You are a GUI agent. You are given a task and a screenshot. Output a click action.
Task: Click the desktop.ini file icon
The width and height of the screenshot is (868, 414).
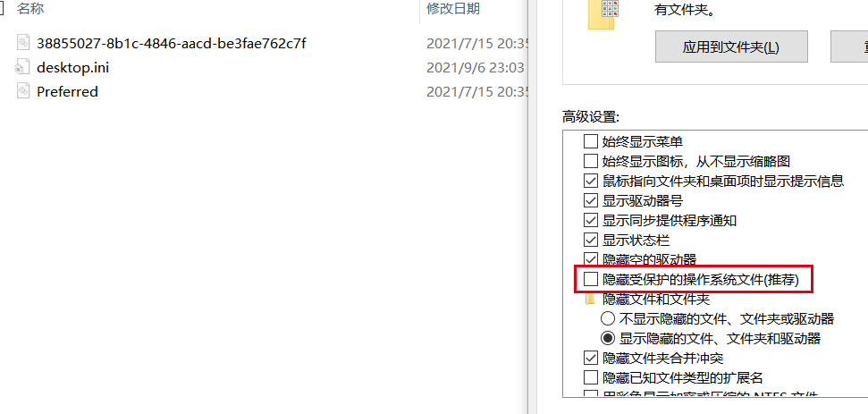(x=22, y=67)
